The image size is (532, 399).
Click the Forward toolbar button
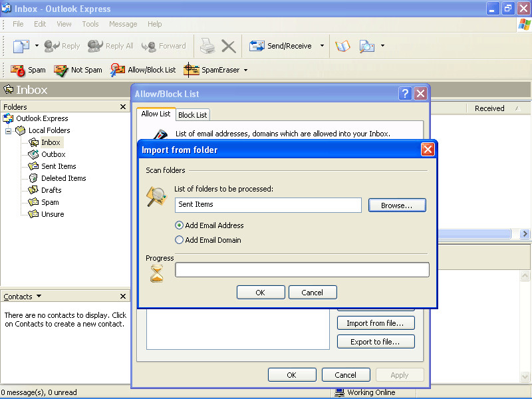click(x=164, y=46)
